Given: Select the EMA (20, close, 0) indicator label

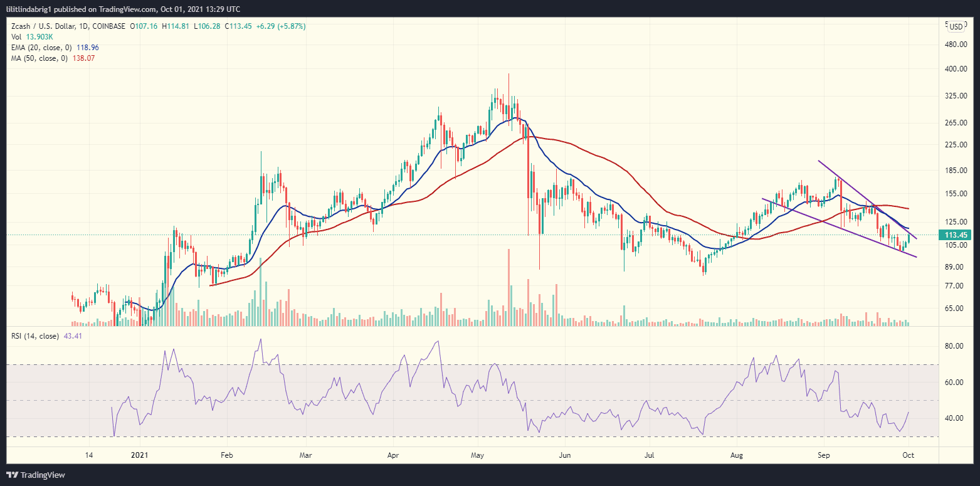Looking at the screenshot, I should 43,47.
